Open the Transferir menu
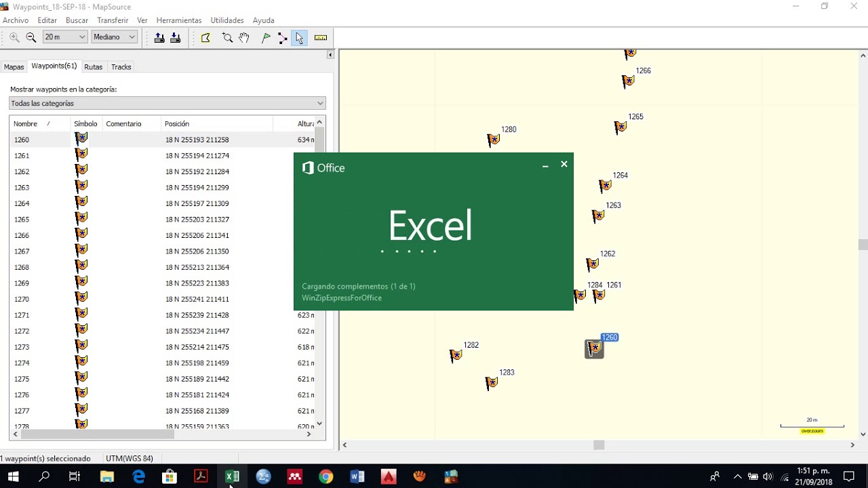The height and width of the screenshot is (488, 868). [x=113, y=20]
